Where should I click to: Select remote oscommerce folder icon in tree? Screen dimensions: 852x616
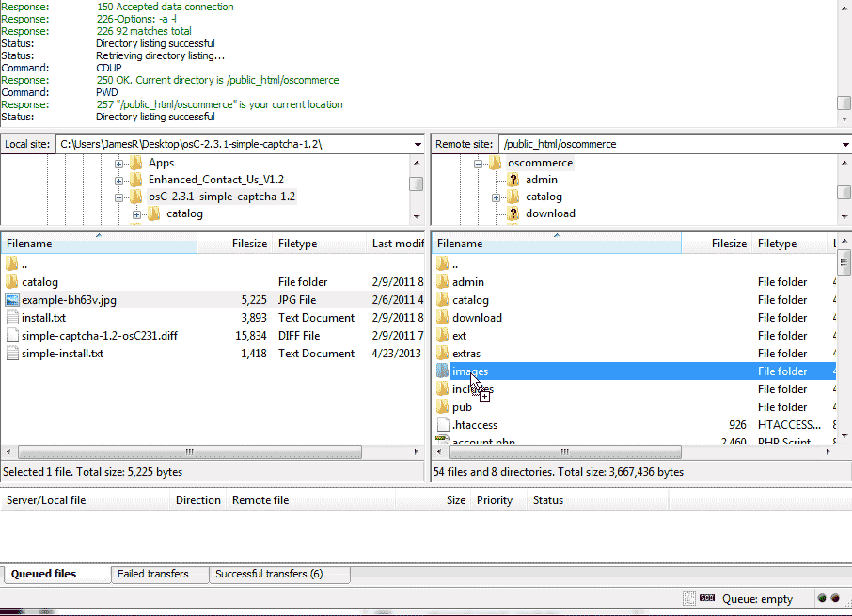point(495,163)
